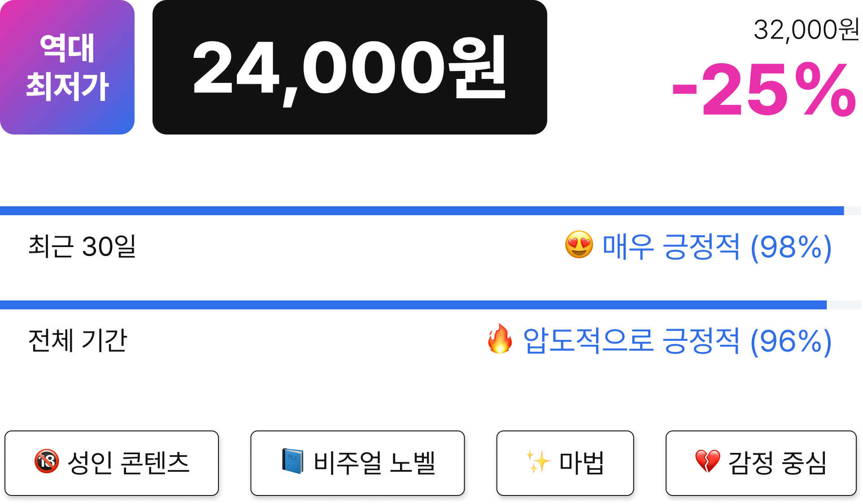Screen dimensions: 863x504
Task: Click the -25% discount label
Action: (765, 90)
